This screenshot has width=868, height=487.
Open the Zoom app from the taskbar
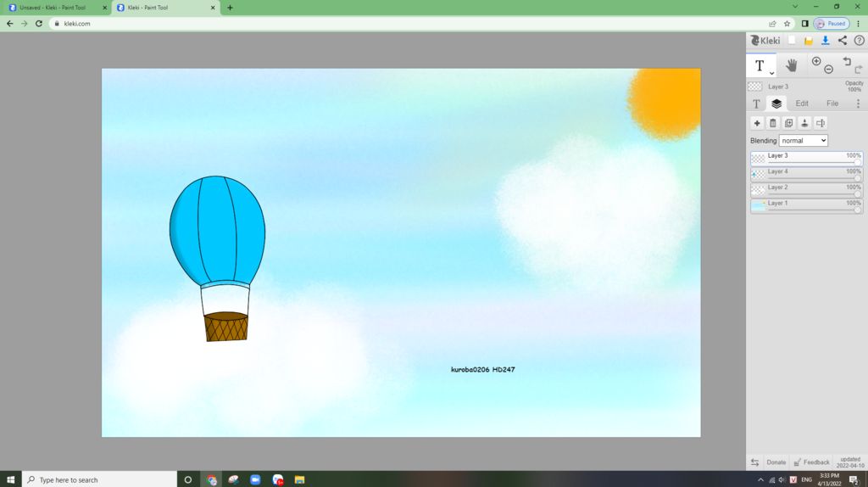tap(255, 480)
